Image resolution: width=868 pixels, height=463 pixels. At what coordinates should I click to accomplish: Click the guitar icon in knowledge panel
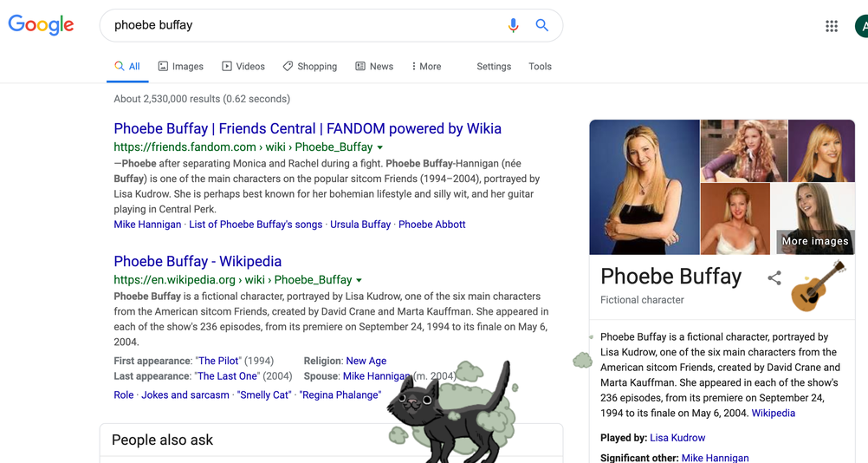click(818, 287)
